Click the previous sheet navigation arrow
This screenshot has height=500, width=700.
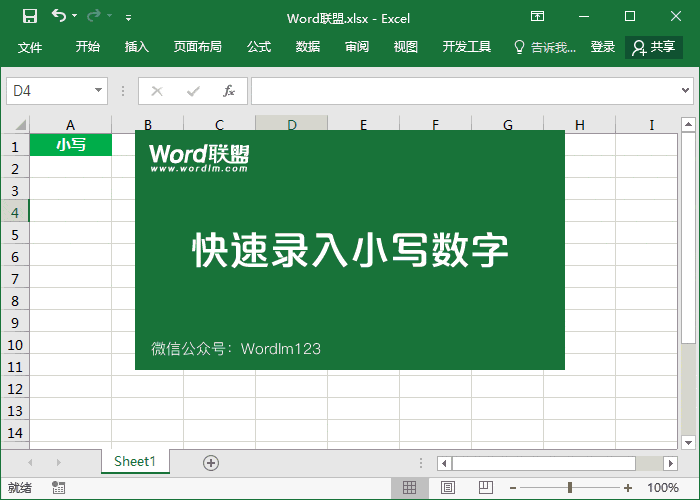pyautogui.click(x=30, y=462)
